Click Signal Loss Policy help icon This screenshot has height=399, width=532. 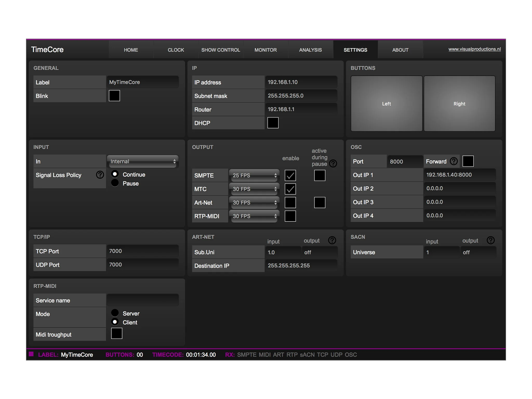coord(100,175)
